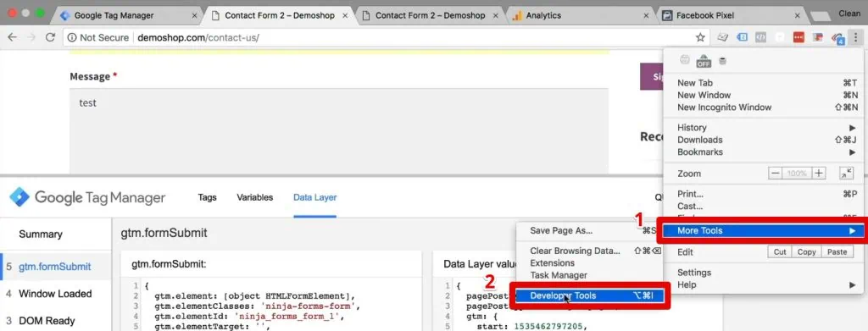Select the Window Loaded event
The width and height of the screenshot is (868, 331).
coord(55,294)
